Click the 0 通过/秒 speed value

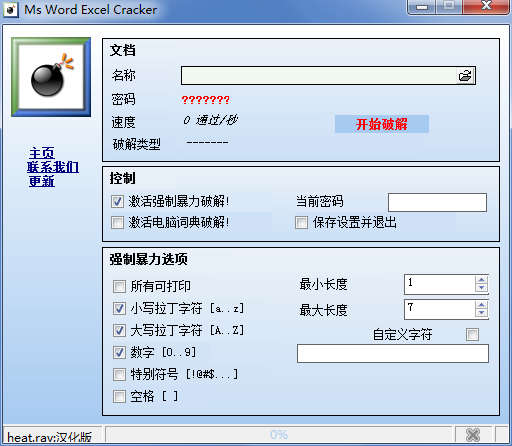point(210,120)
